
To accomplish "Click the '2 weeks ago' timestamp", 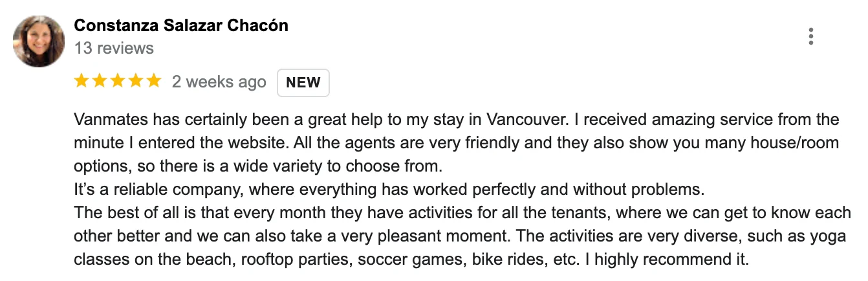I will point(219,82).
